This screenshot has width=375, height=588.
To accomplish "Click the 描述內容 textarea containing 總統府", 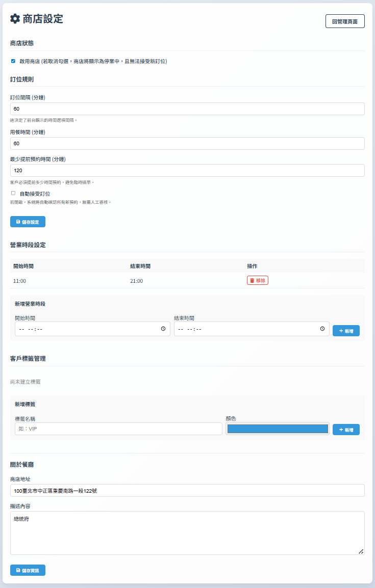I will (187, 533).
